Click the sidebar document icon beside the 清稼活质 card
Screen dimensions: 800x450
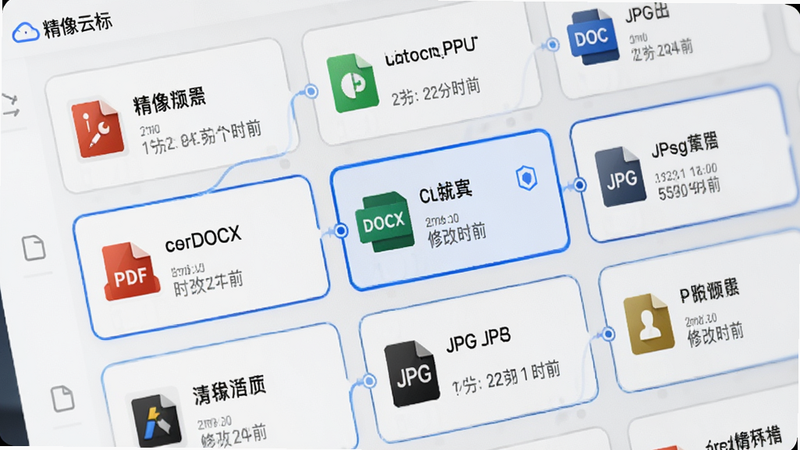tap(63, 398)
